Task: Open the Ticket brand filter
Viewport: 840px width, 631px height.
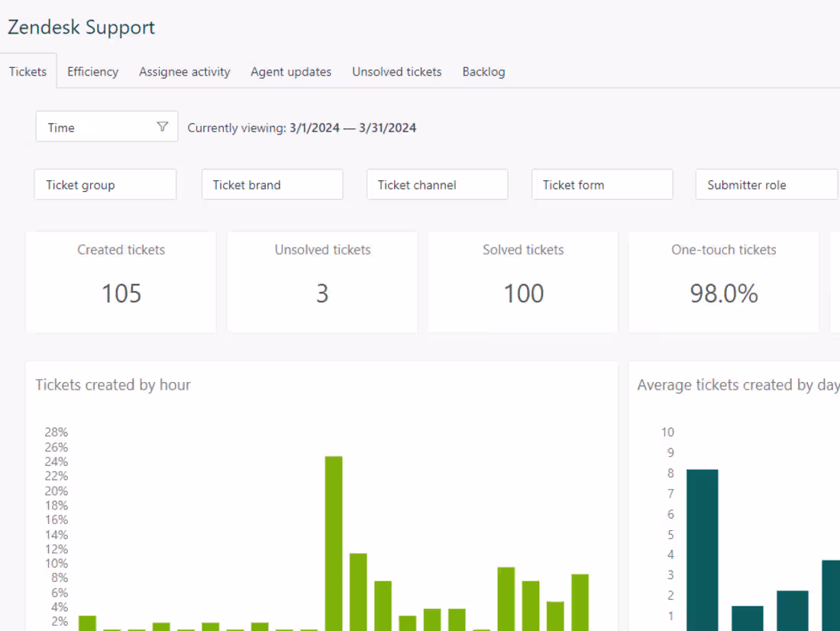Action: pos(272,185)
